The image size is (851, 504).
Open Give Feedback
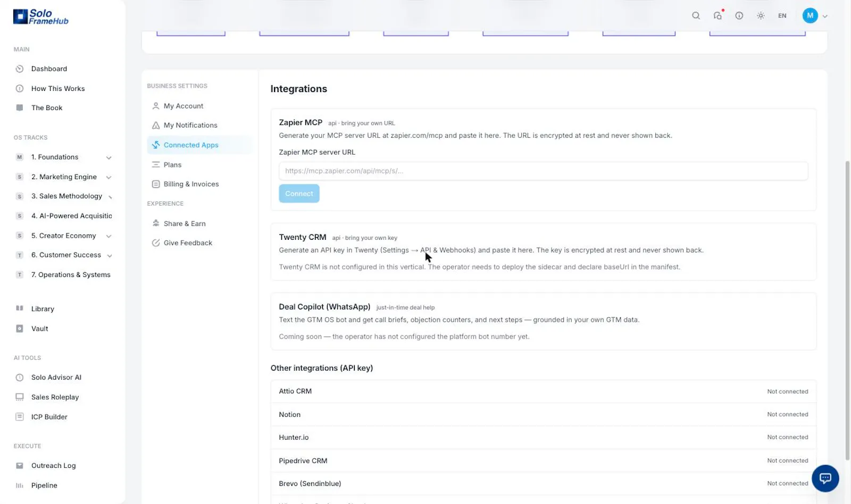tap(188, 243)
